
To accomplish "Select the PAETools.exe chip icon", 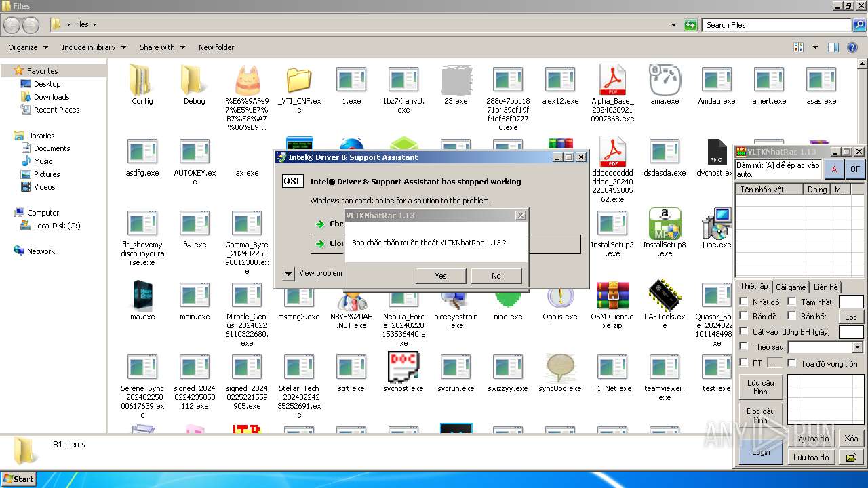I will click(x=665, y=296).
